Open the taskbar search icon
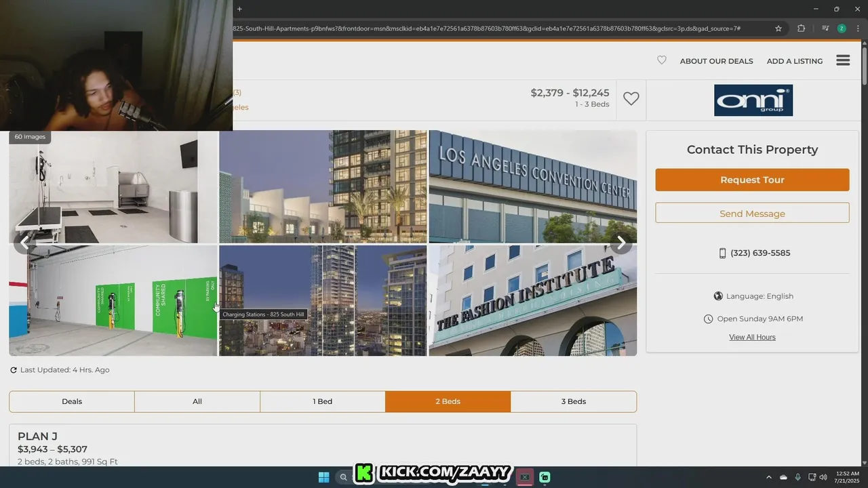Viewport: 868px width, 488px height. pos(344,477)
